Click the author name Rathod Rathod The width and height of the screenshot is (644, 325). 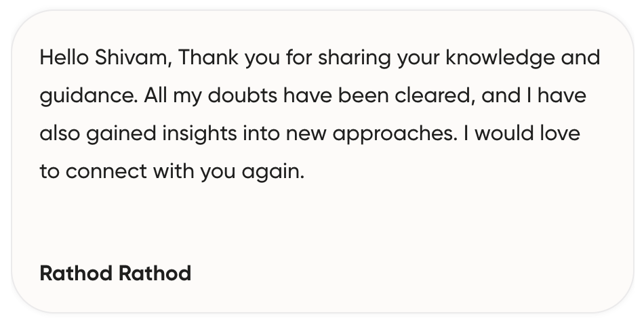115,274
